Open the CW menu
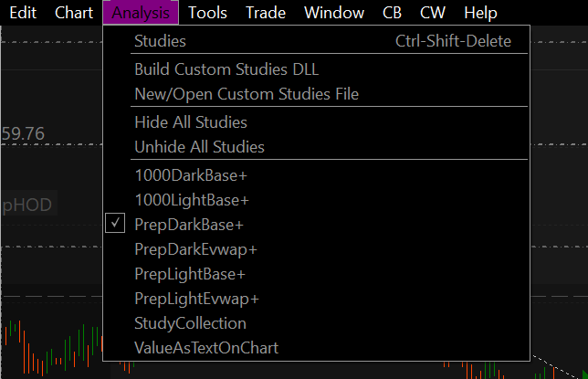The width and height of the screenshot is (588, 379). (433, 13)
